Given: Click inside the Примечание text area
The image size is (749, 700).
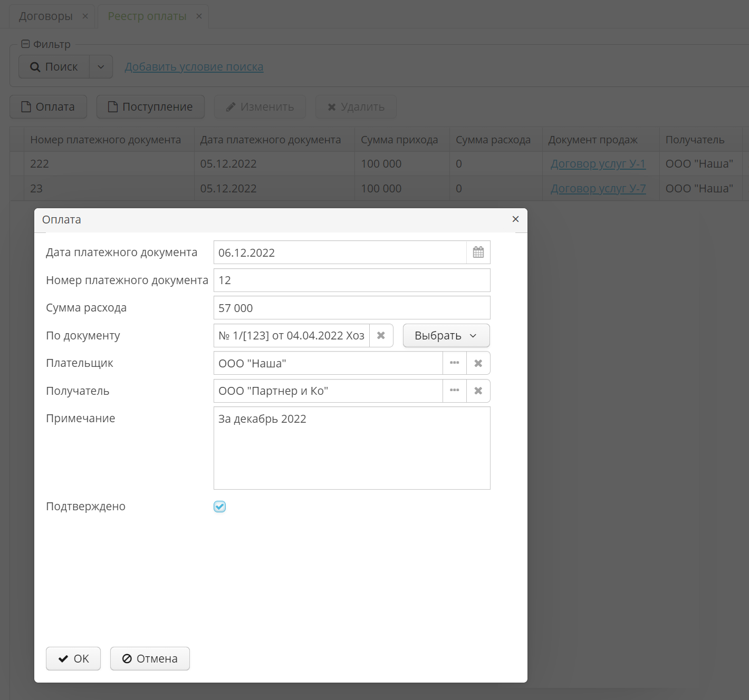Looking at the screenshot, I should click(x=351, y=448).
